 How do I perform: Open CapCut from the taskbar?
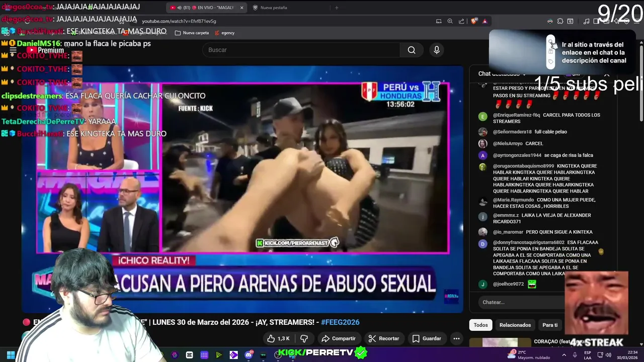click(189, 355)
